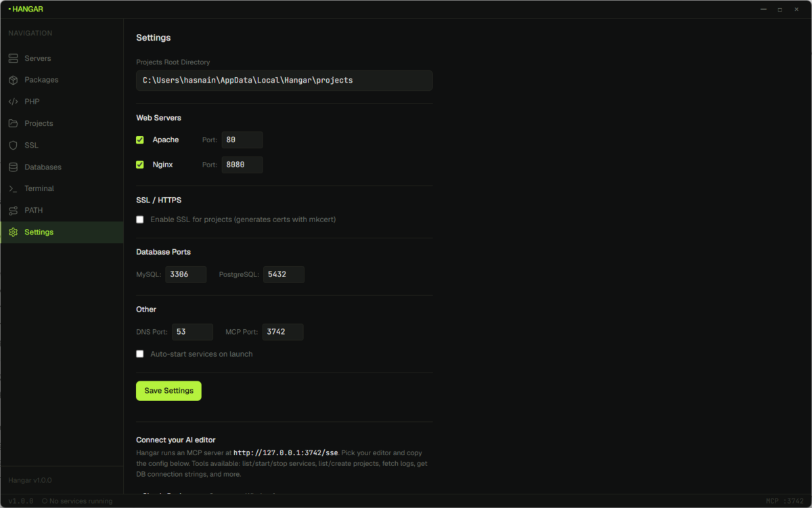812x508 pixels.
Task: Select the MCP server URL http://127.0.0.1:3742/sse
Action: [286, 452]
